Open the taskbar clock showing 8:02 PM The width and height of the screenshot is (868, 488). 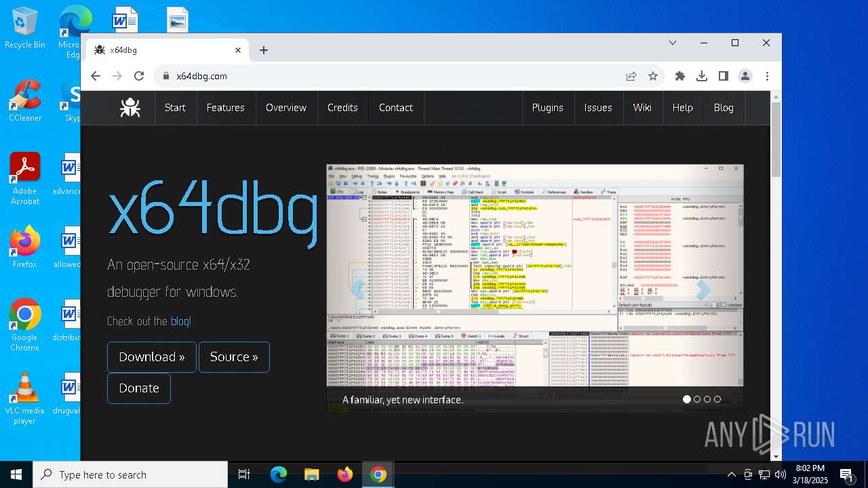pos(810,474)
